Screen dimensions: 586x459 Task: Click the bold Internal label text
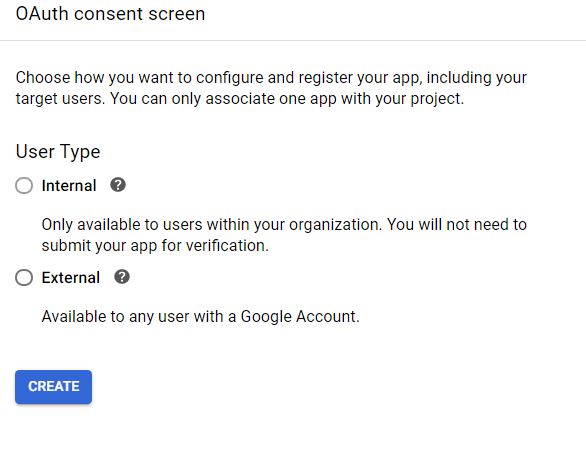69,185
